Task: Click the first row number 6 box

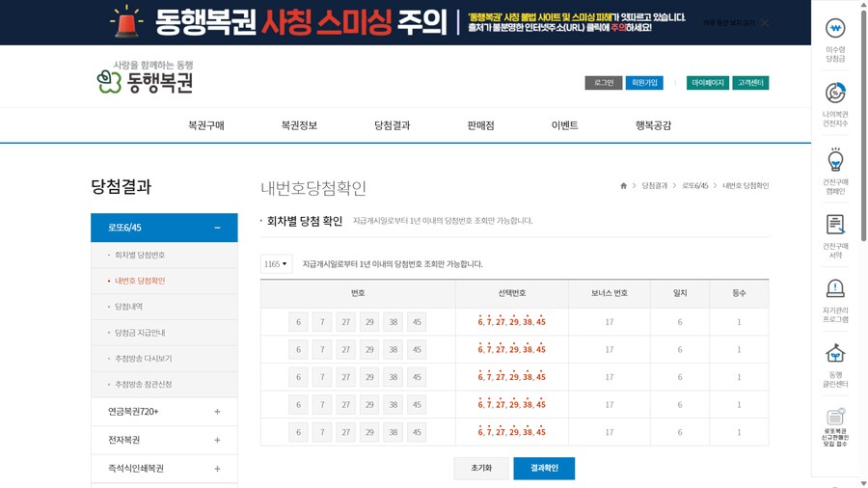Action: (298, 322)
